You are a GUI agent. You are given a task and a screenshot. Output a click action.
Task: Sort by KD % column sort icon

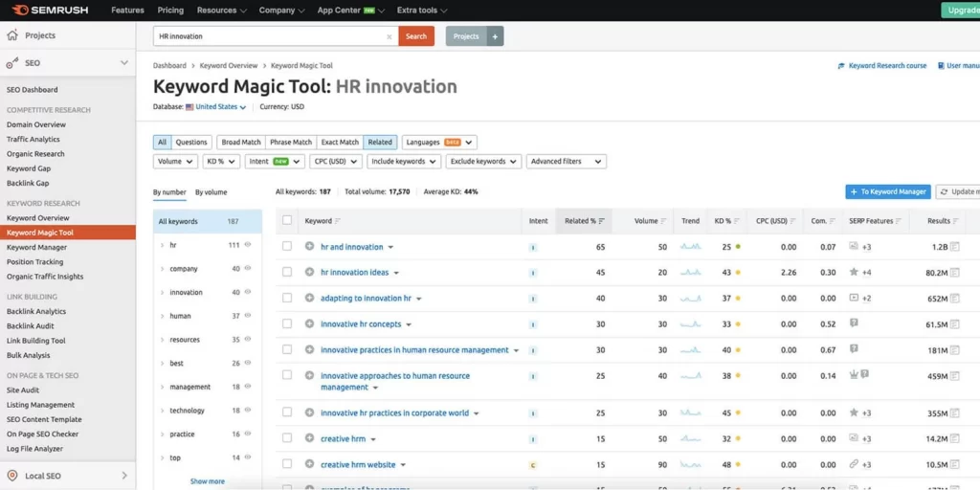click(737, 221)
